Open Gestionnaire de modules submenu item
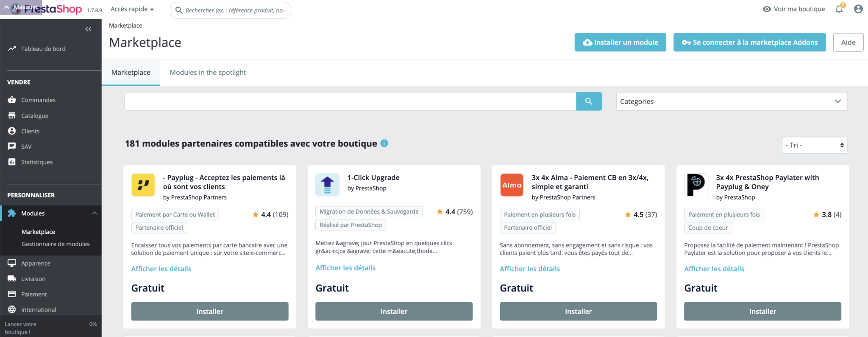Viewport: 868px width, 337px height. point(56,244)
